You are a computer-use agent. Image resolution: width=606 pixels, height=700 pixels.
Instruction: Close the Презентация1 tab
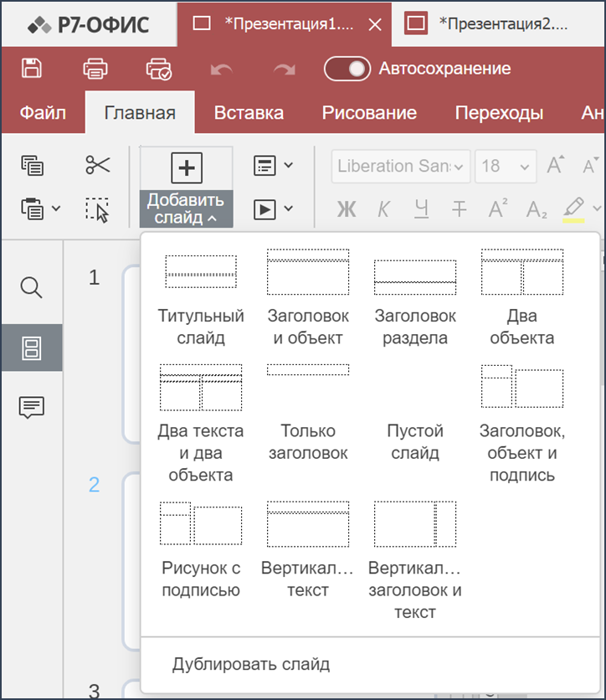click(375, 24)
